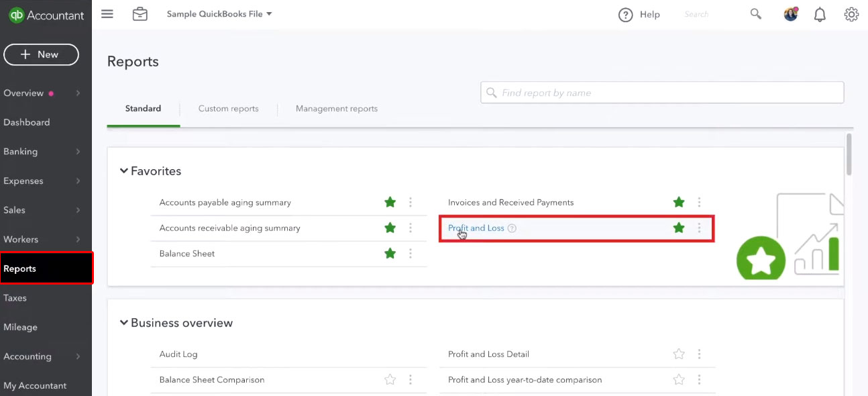Open more options for Profit and Loss

tap(699, 228)
